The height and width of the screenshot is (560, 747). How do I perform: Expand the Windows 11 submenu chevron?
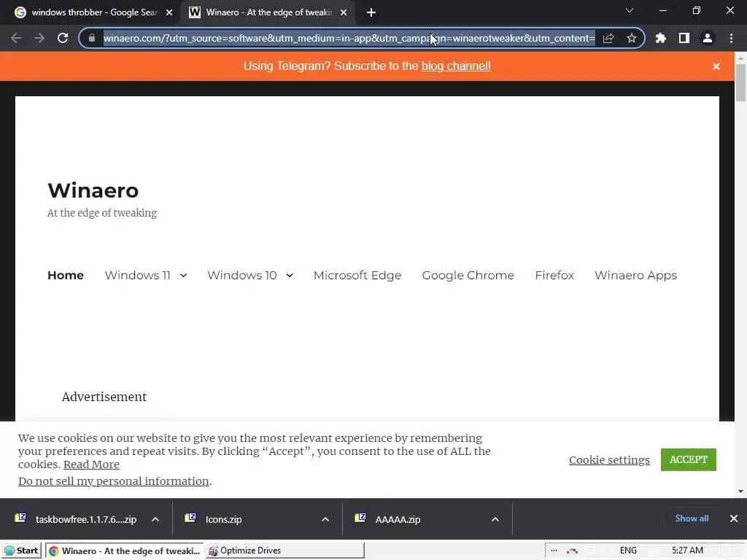click(x=183, y=276)
